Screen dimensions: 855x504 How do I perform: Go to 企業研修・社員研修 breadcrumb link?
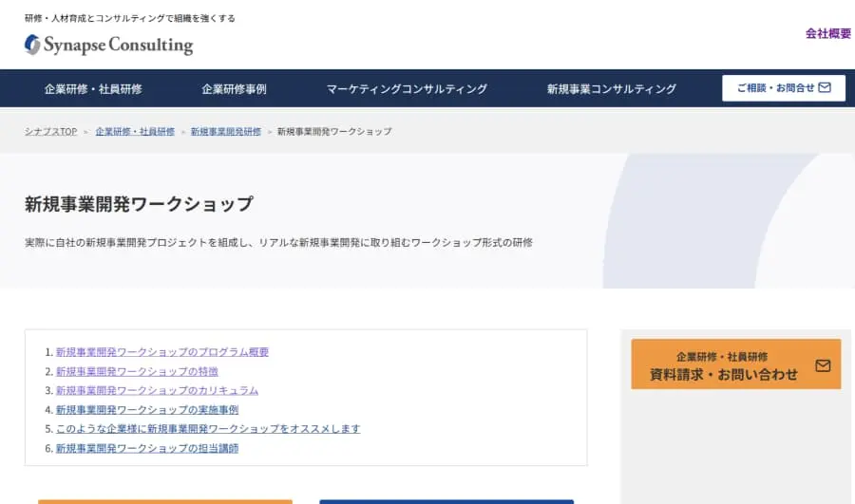(x=135, y=131)
